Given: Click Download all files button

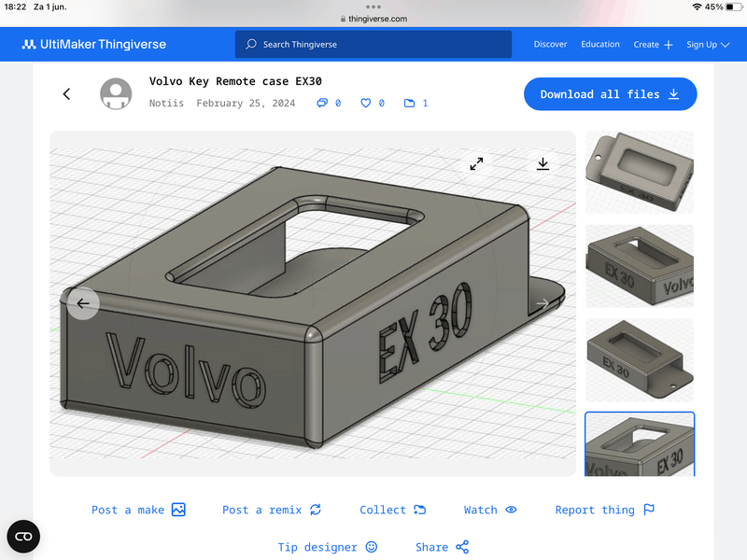Looking at the screenshot, I should coord(611,94).
